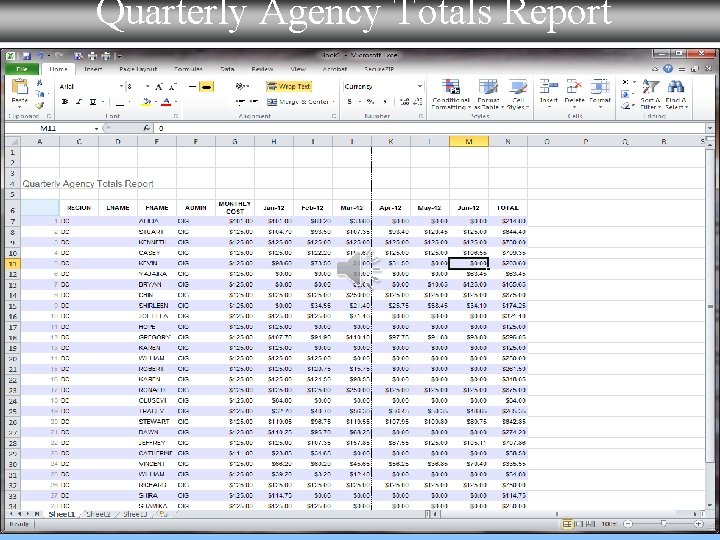The width and height of the screenshot is (720, 540).
Task: Save the workbook from Quick Access Toolbar
Action: (26, 56)
